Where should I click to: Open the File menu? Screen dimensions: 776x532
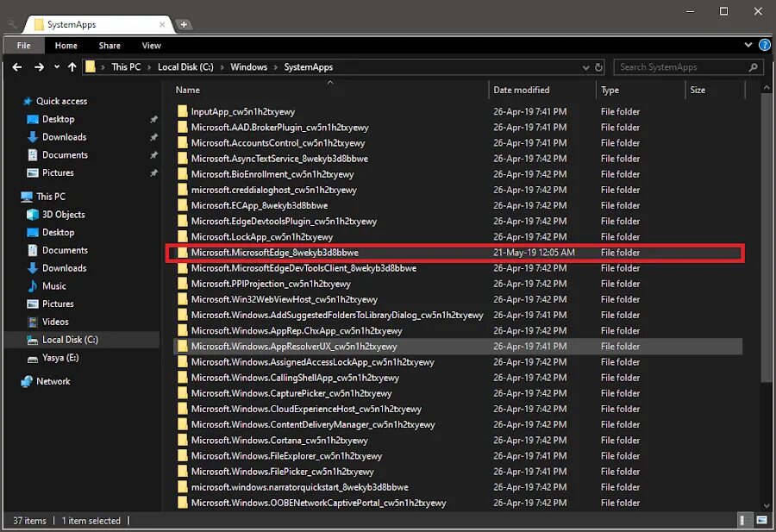pyautogui.click(x=22, y=45)
